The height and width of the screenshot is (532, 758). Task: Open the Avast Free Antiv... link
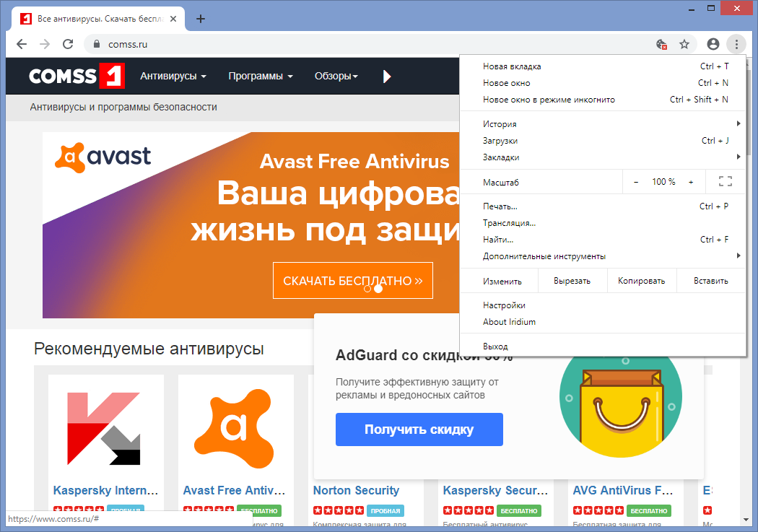pos(235,490)
